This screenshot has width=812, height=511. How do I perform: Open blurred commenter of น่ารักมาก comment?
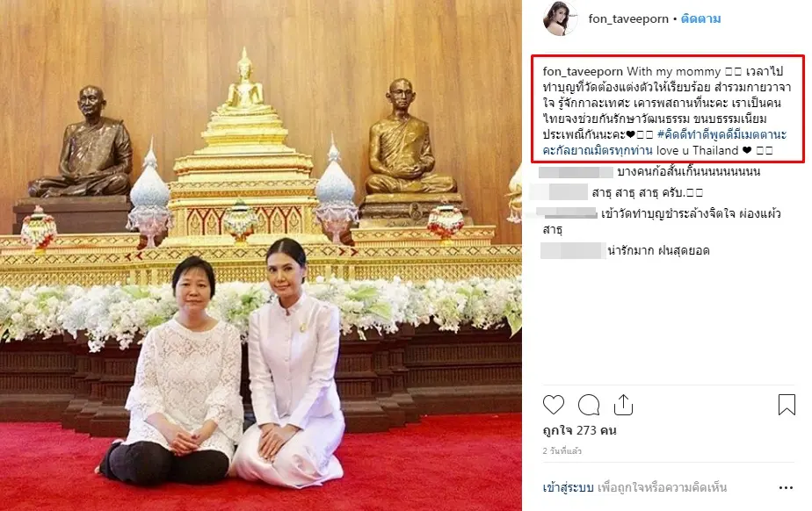pyautogui.click(x=573, y=250)
